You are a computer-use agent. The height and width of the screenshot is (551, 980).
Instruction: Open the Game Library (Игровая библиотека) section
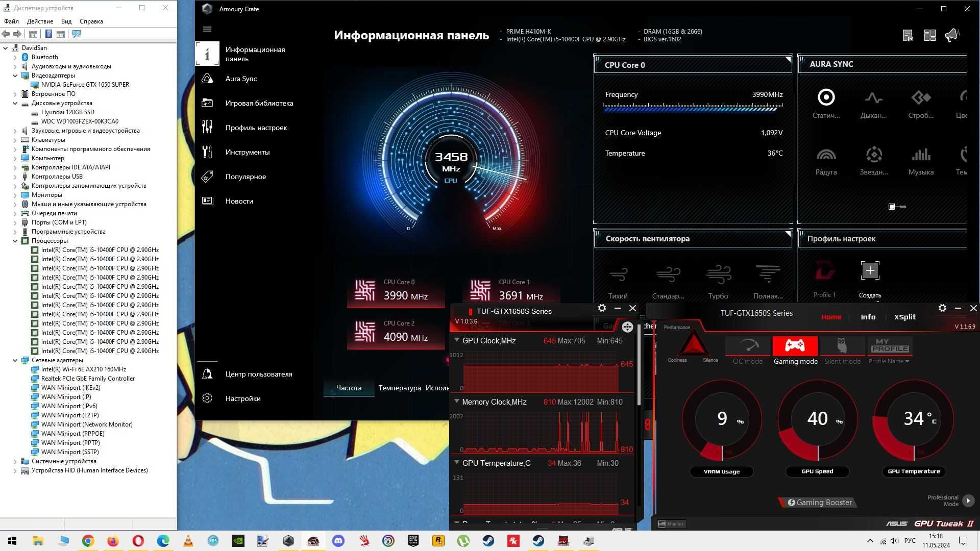(x=259, y=103)
